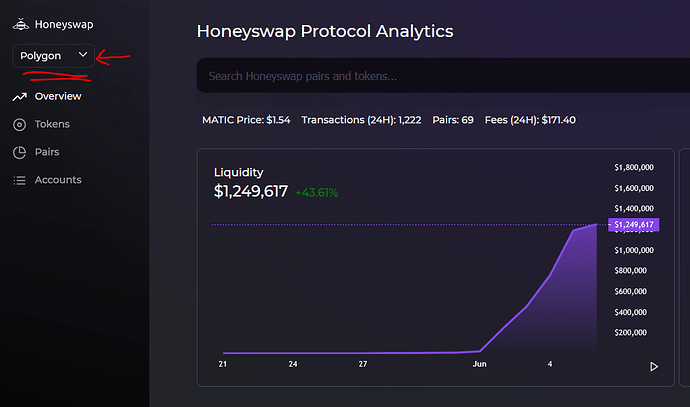
Task: Navigate to the Pairs menu label
Action: coord(47,153)
